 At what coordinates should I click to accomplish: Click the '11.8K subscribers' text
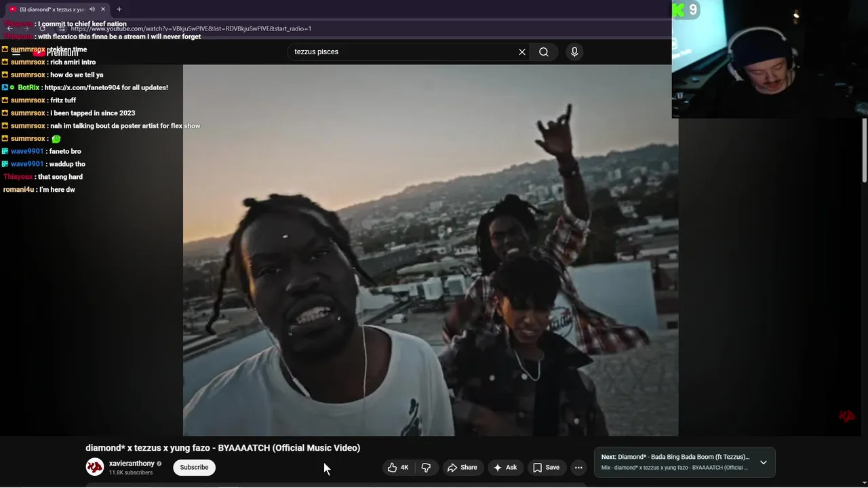coord(131,472)
